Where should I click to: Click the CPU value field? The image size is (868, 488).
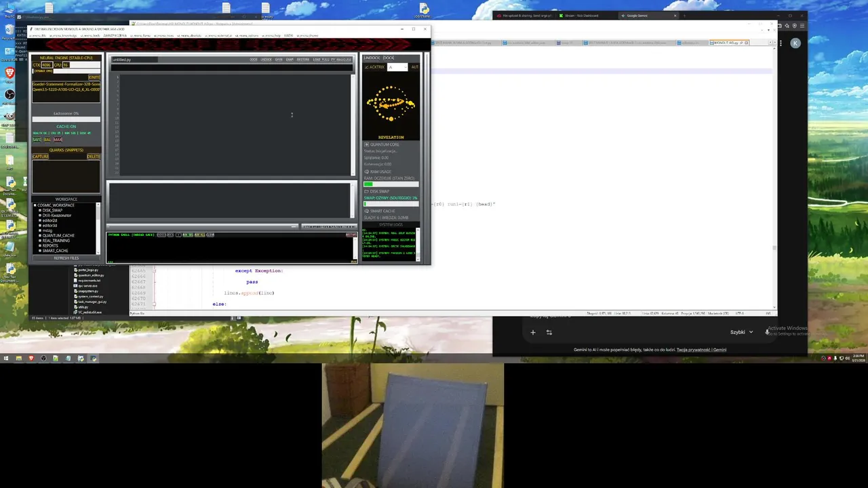pyautogui.click(x=66, y=65)
